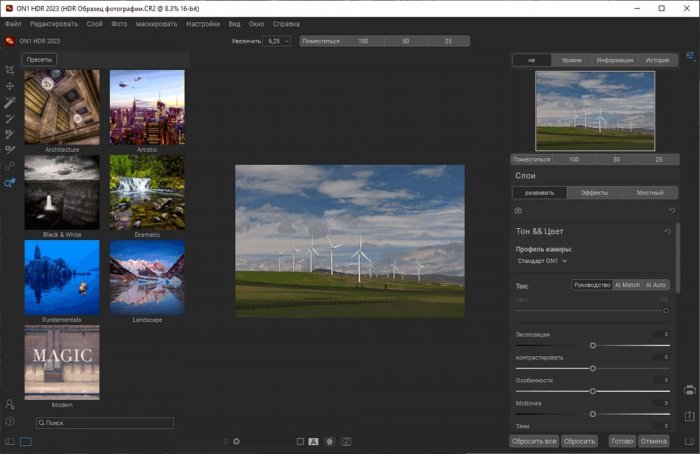Open the panel settings icon at top right
The height and width of the screenshot is (454, 700).
tap(690, 57)
